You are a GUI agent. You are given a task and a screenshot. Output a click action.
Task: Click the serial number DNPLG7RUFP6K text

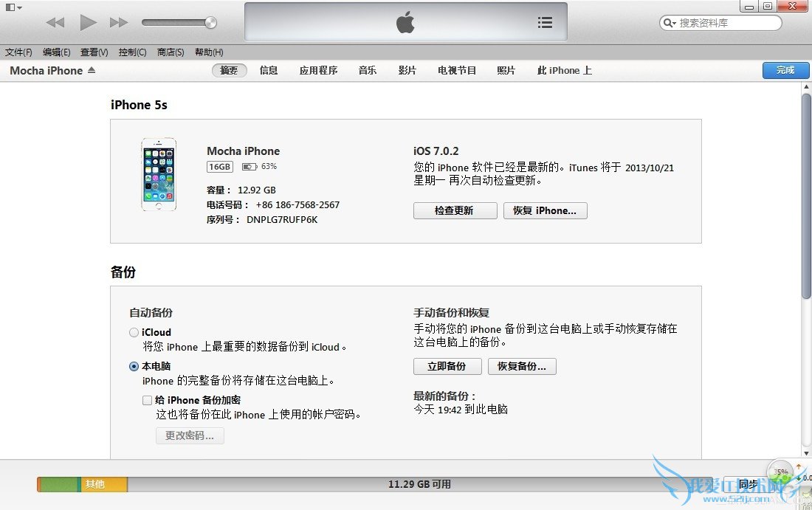(x=282, y=220)
